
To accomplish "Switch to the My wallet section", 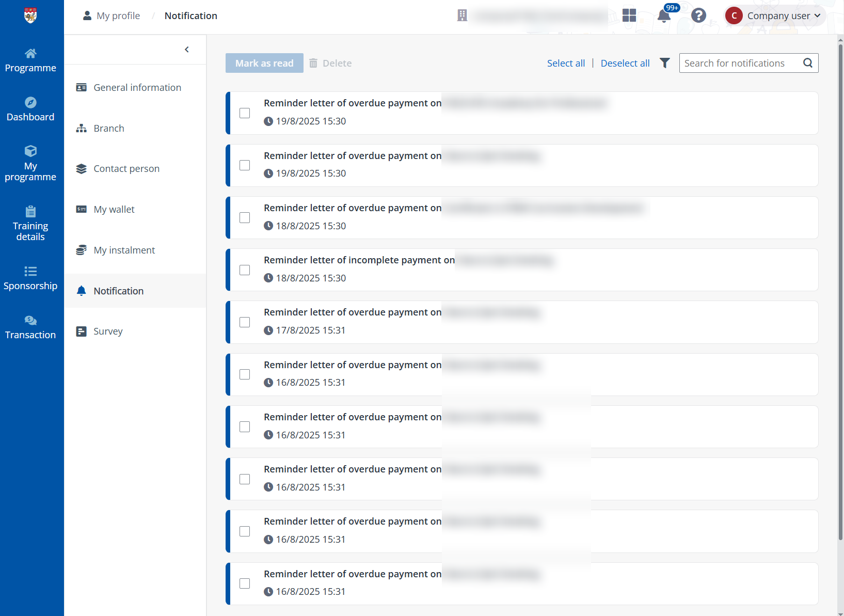I will pos(113,209).
